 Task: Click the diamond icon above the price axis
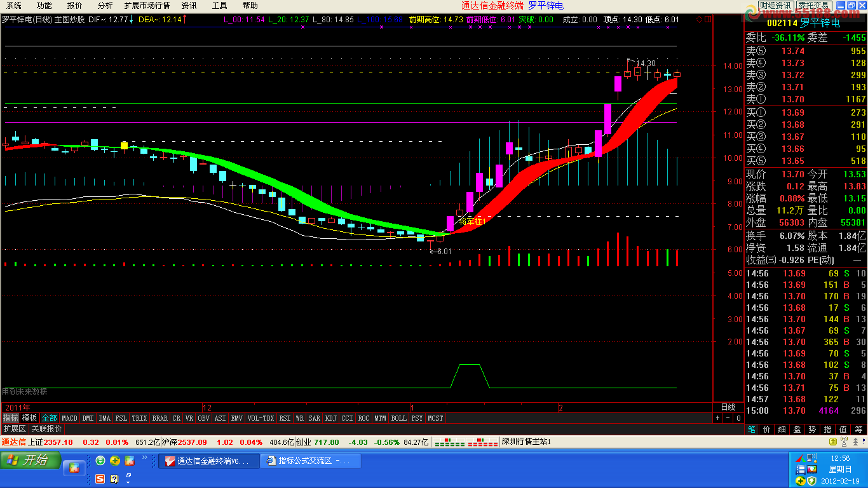pyautogui.click(x=700, y=20)
